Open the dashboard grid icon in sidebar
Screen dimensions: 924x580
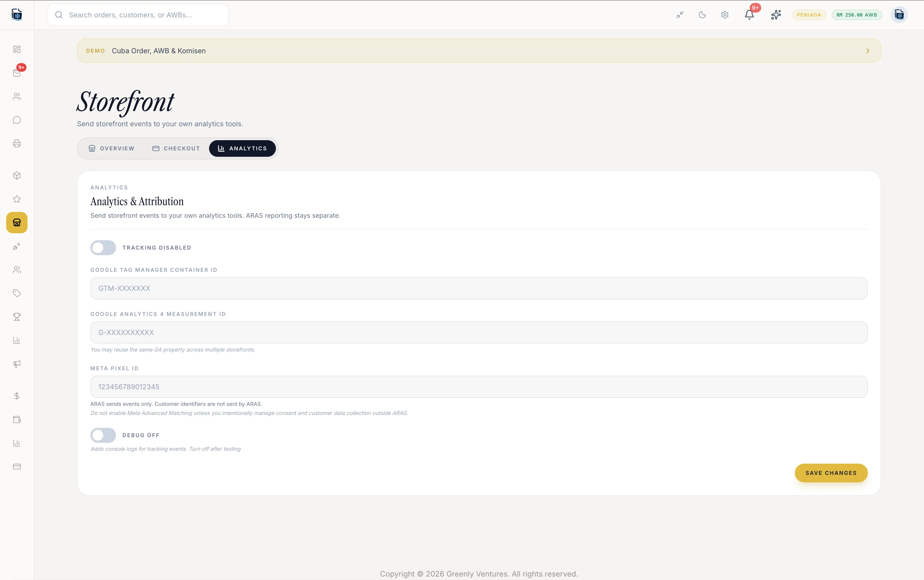17,49
